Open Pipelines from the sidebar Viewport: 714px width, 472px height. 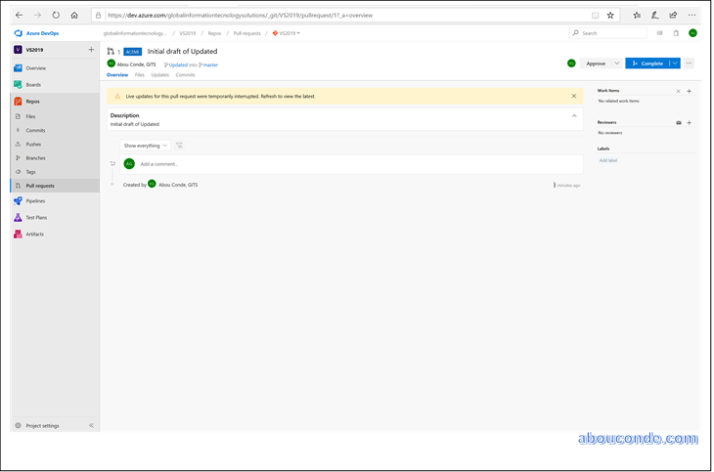35,201
